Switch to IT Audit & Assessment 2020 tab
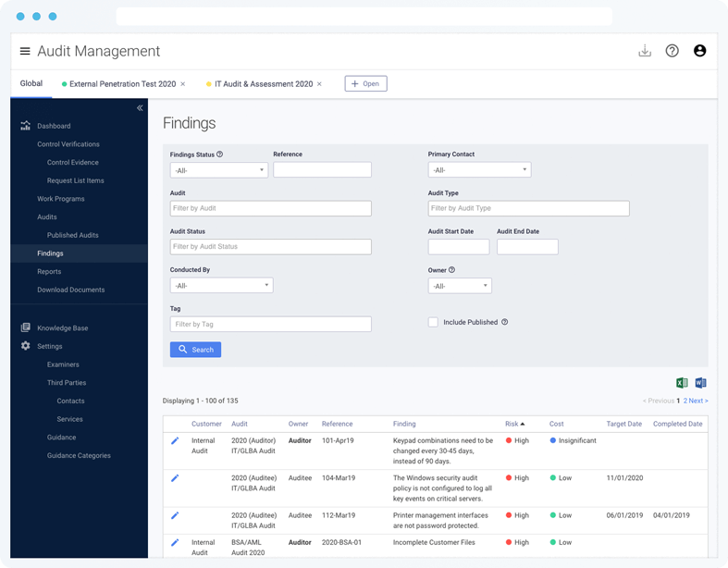This screenshot has width=728, height=568. click(263, 84)
